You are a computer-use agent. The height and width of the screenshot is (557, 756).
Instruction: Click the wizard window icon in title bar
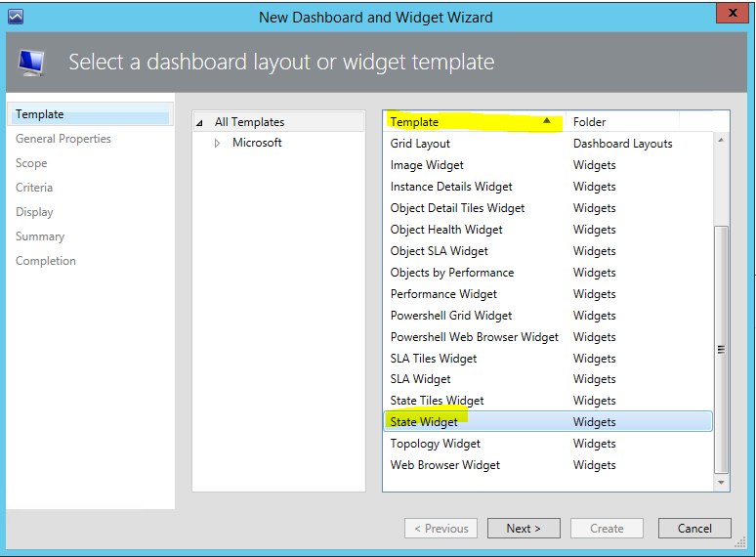[x=16, y=17]
